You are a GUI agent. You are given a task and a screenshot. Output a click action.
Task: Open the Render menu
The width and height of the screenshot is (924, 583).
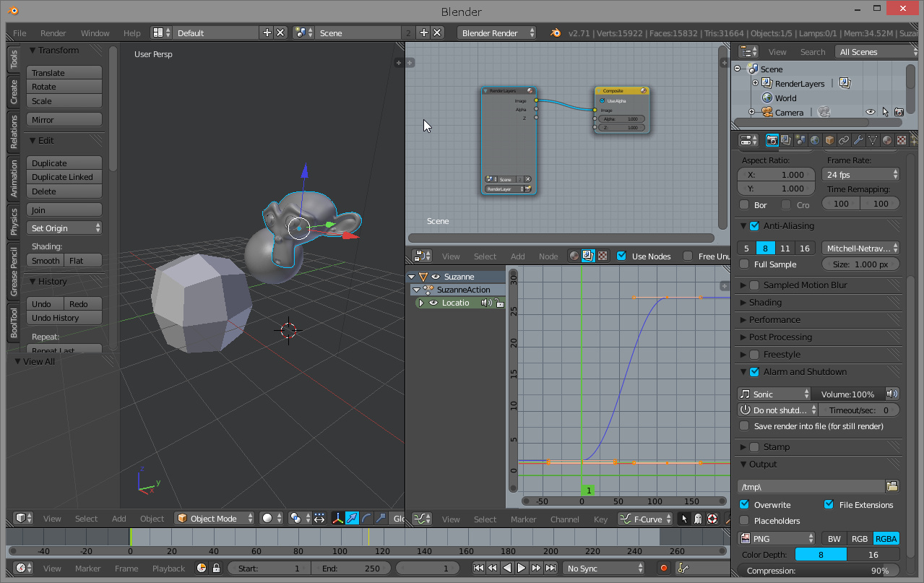(53, 33)
